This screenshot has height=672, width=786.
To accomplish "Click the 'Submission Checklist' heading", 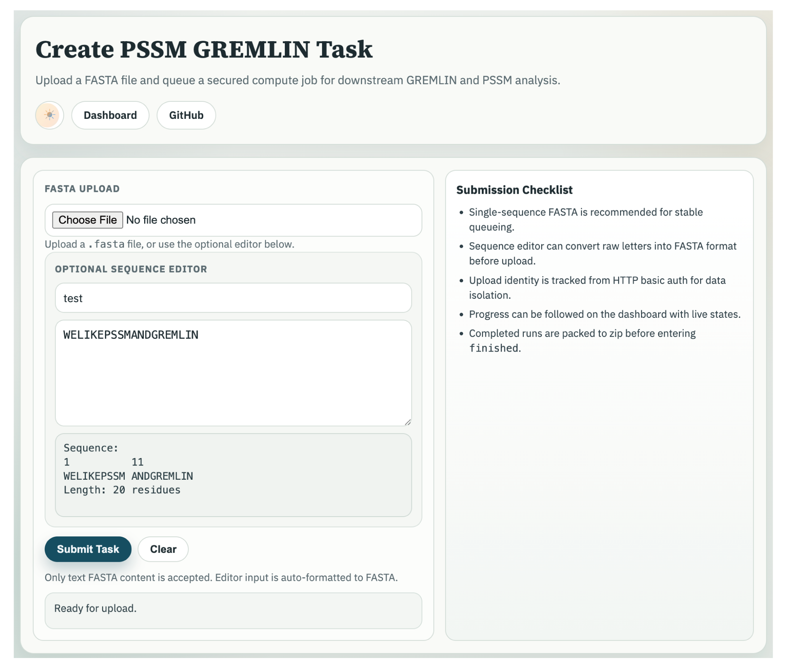I will pos(514,190).
